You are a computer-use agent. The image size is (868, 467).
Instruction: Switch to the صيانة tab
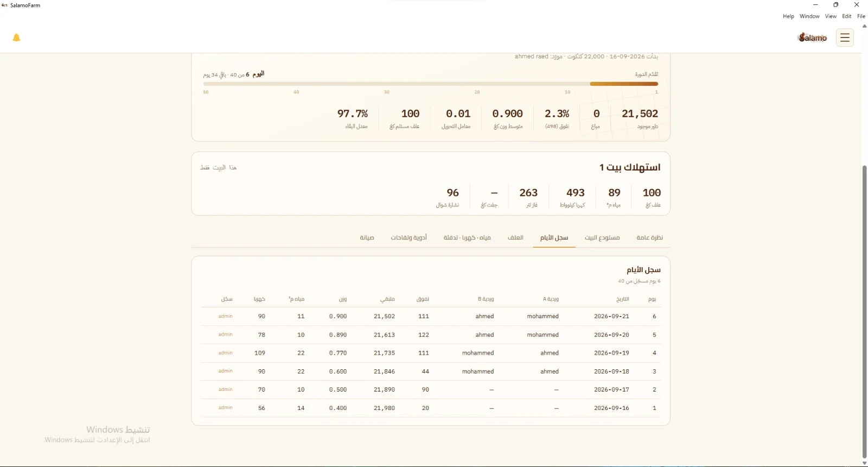367,238
